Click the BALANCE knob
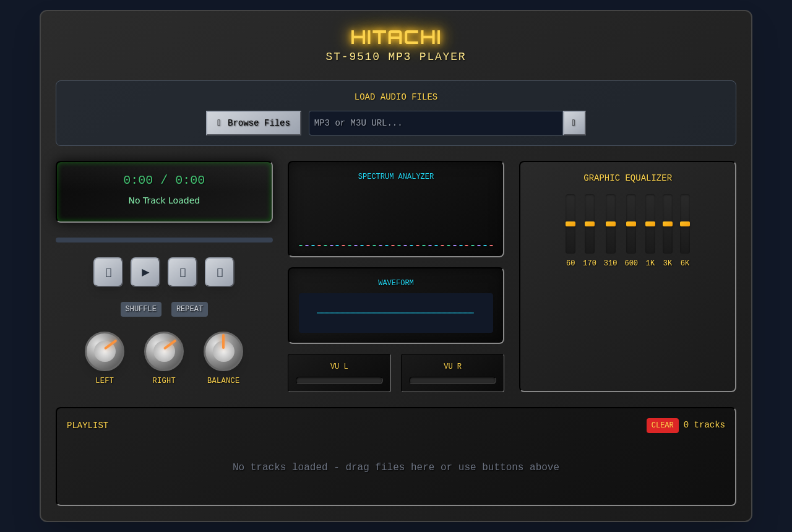The image size is (792, 532). (x=223, y=351)
